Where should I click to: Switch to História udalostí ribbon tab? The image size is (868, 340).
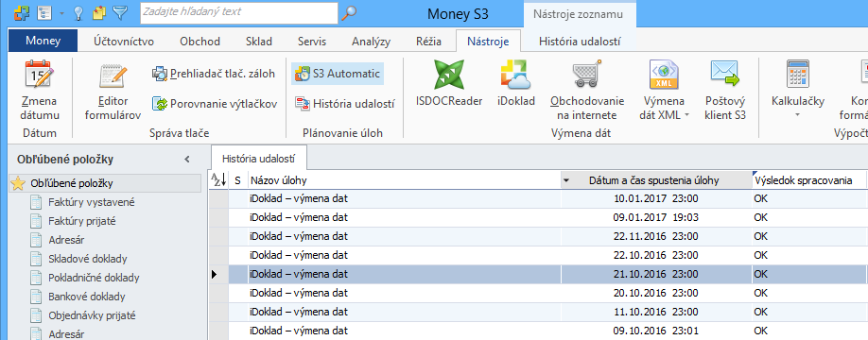click(580, 42)
